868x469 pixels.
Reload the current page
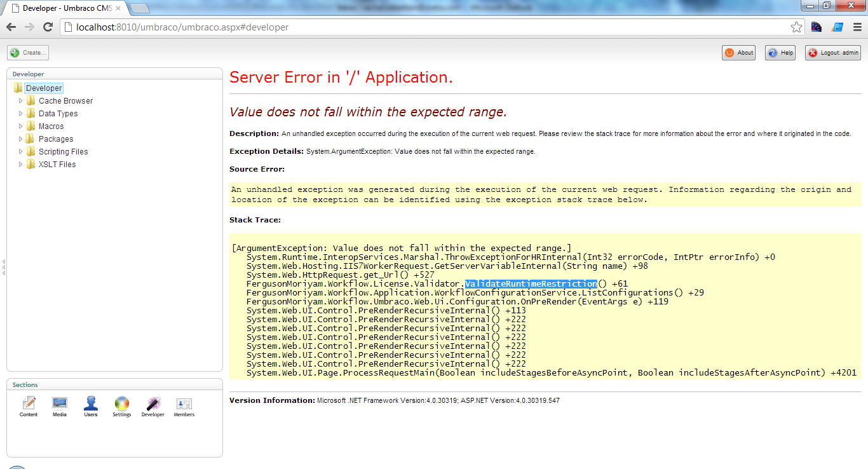(x=48, y=27)
